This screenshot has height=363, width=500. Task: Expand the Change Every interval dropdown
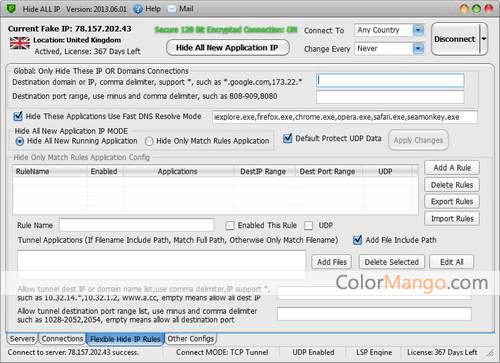point(418,49)
